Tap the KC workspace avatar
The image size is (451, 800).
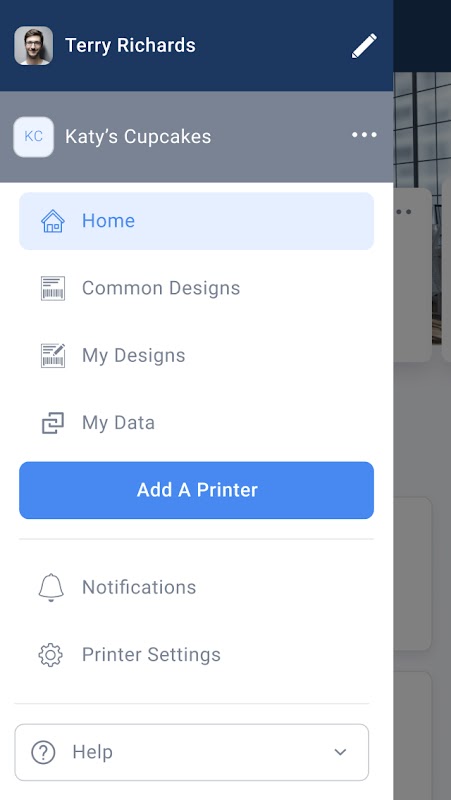(34, 137)
